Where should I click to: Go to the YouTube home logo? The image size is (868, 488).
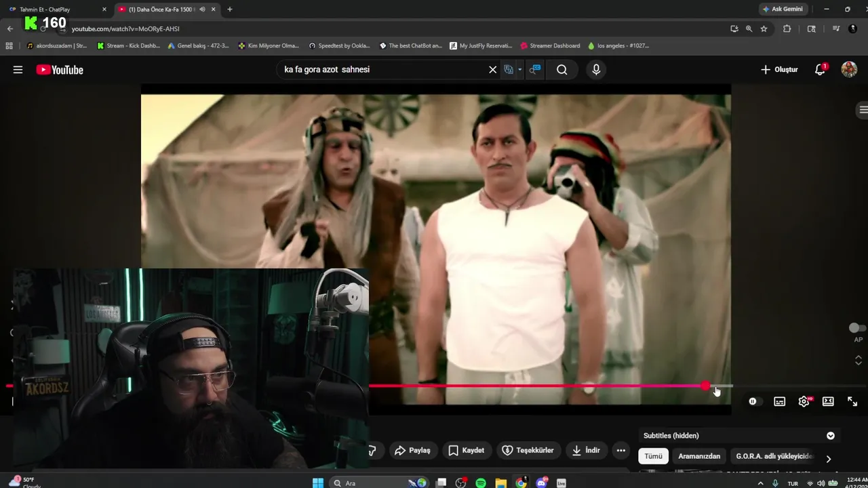[60, 70]
